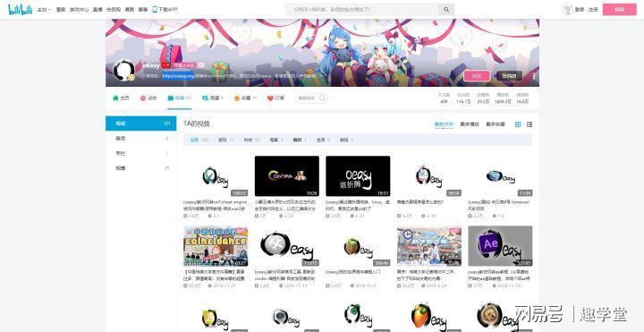The width and height of the screenshot is (644, 332).
Task: Open the 会员购 link in top navigation
Action: [x=113, y=10]
